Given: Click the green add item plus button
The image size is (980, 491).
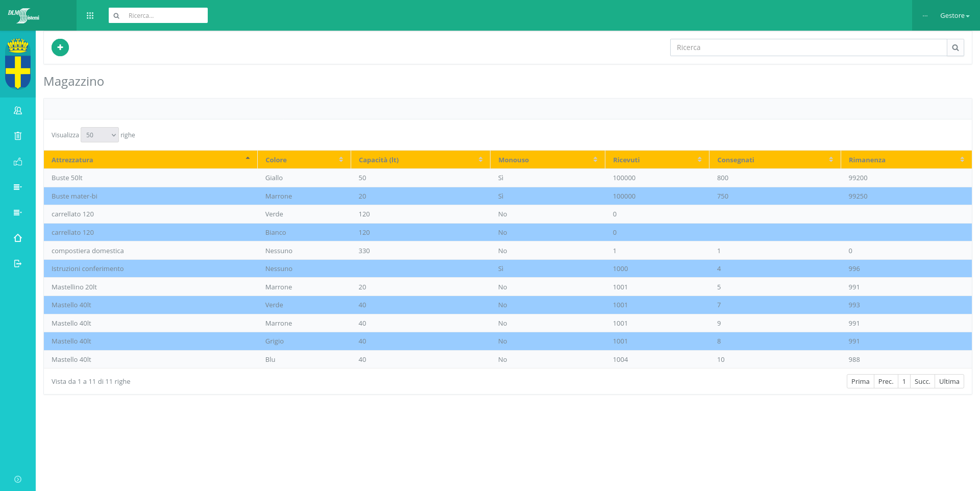Looking at the screenshot, I should click(60, 47).
